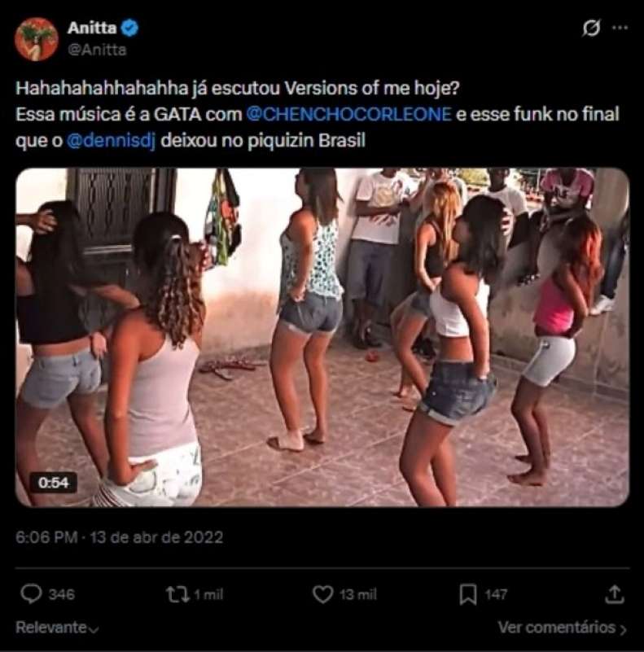Viewport: 644px width, 652px height.
Task: Click chevron next to Ver comentários
Action: 623,629
